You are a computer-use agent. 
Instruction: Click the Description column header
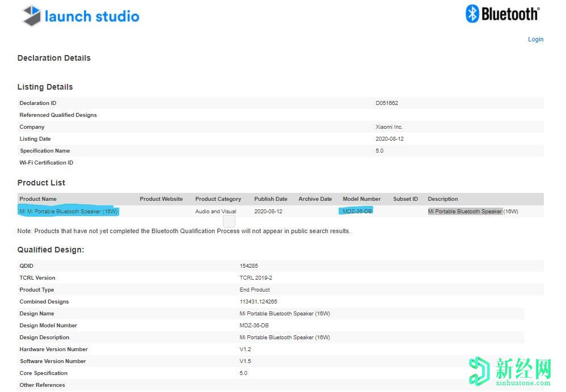[442, 199]
